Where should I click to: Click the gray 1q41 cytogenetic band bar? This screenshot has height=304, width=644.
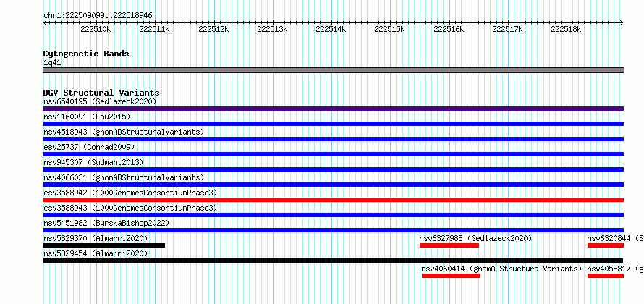pos(333,70)
